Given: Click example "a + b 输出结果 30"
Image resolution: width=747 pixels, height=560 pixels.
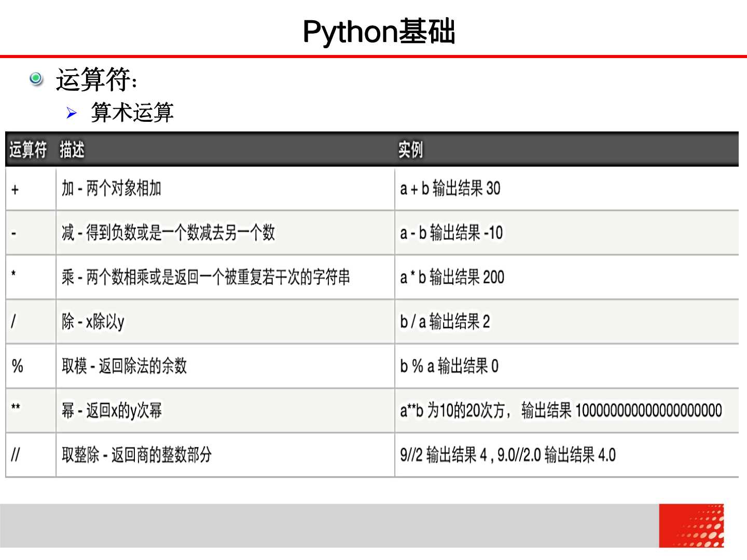Looking at the screenshot, I should tap(450, 188).
